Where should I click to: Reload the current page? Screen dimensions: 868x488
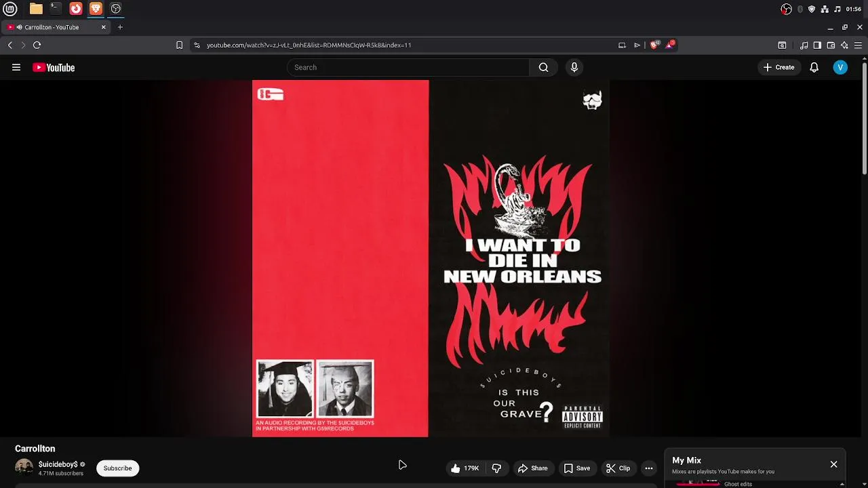click(x=37, y=45)
